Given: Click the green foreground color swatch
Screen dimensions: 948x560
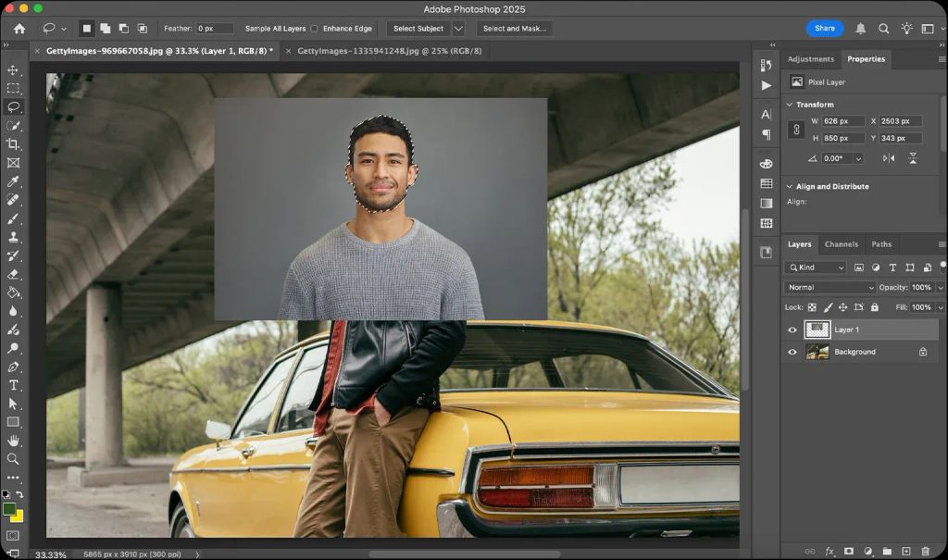Looking at the screenshot, I should tap(9, 509).
